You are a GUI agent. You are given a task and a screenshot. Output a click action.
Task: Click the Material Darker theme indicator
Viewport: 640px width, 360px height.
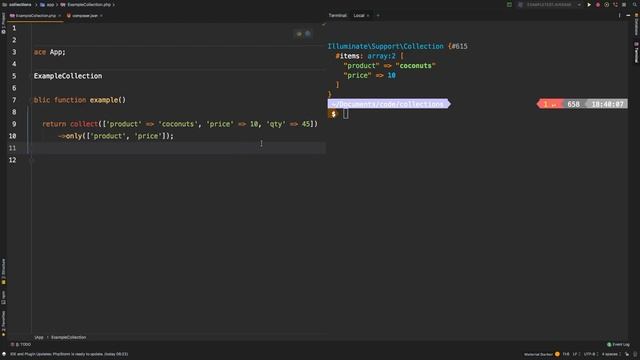(542, 354)
